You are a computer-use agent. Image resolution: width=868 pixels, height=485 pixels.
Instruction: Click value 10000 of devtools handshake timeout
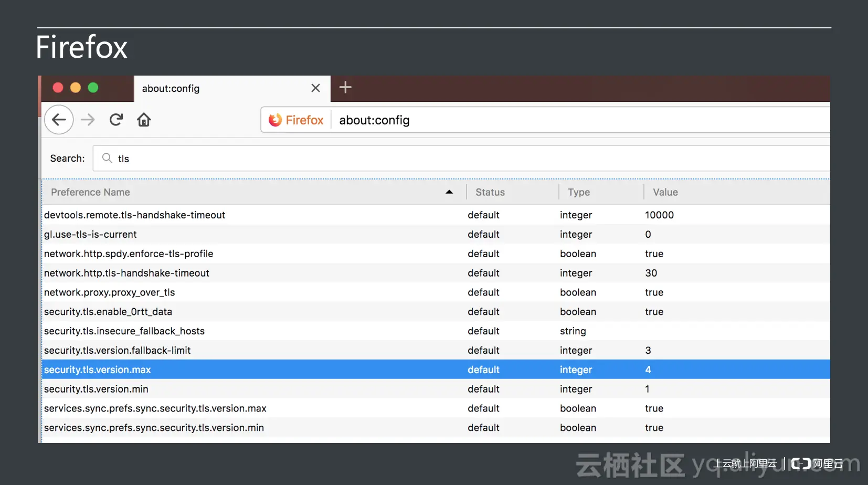pyautogui.click(x=659, y=215)
